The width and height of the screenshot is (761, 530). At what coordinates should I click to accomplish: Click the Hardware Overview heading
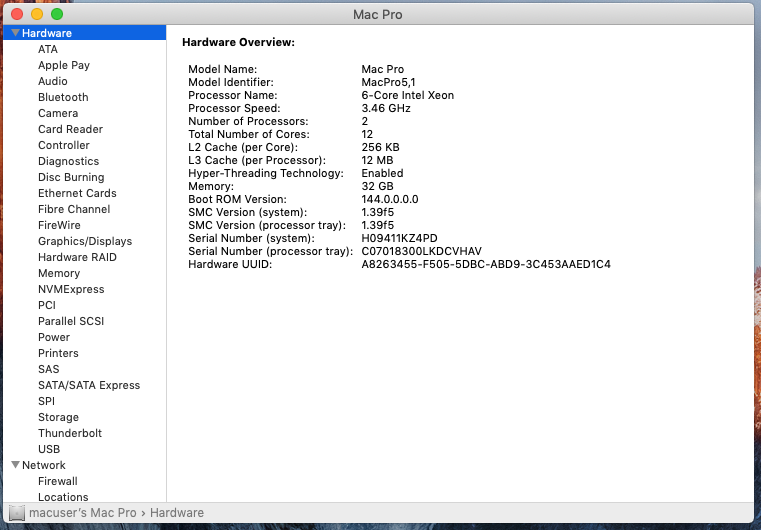pyautogui.click(x=238, y=42)
